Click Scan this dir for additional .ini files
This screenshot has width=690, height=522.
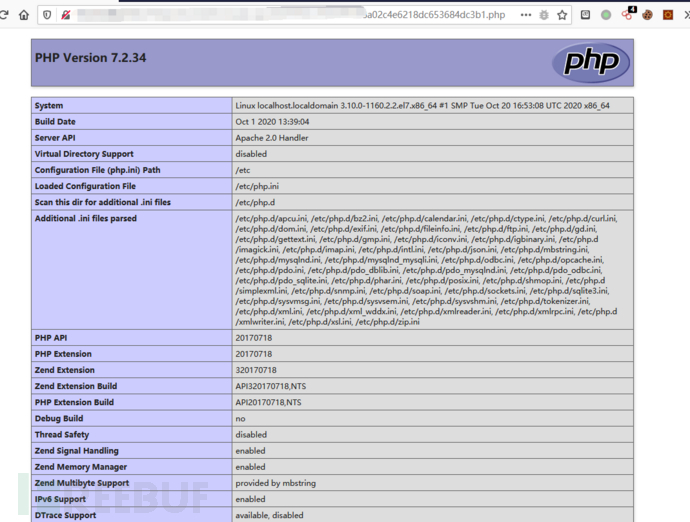click(x=103, y=202)
